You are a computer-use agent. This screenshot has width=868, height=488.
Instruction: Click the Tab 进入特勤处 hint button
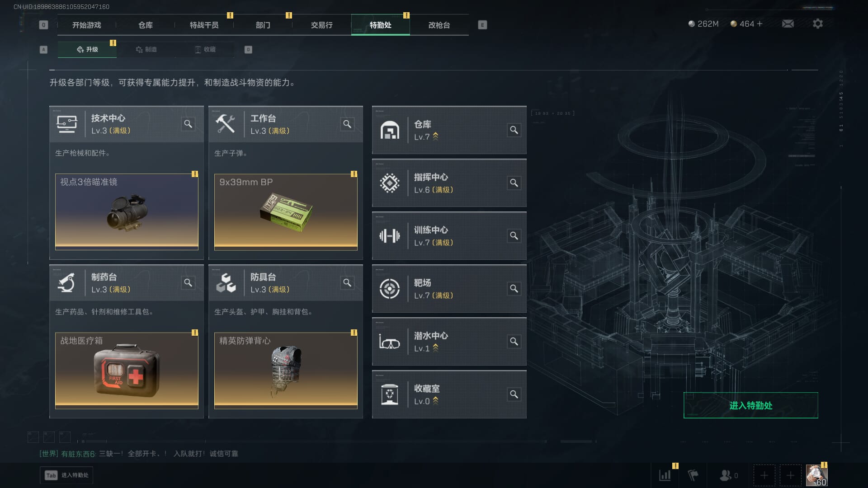click(67, 475)
